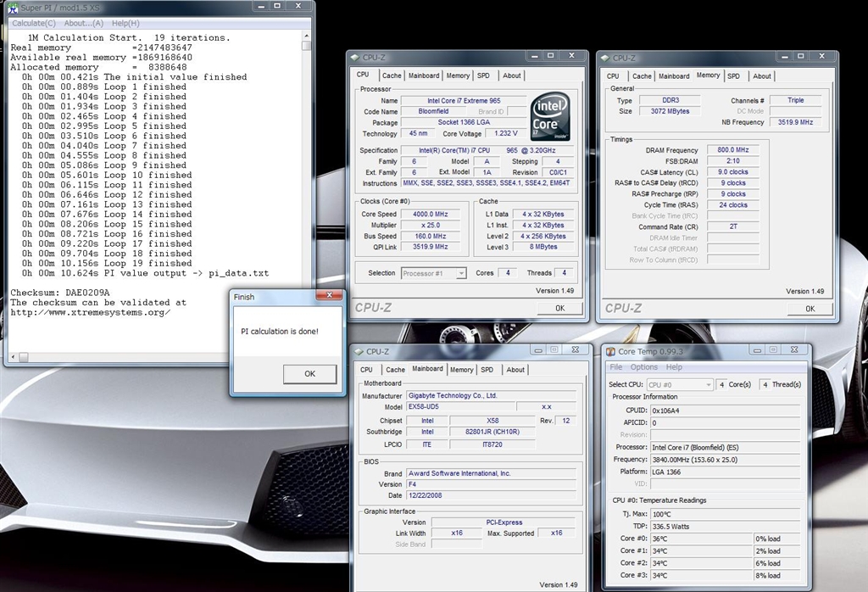The height and width of the screenshot is (592, 868).
Task: Select SPD tab in CPU-Z memory timings window
Action: coord(733,75)
